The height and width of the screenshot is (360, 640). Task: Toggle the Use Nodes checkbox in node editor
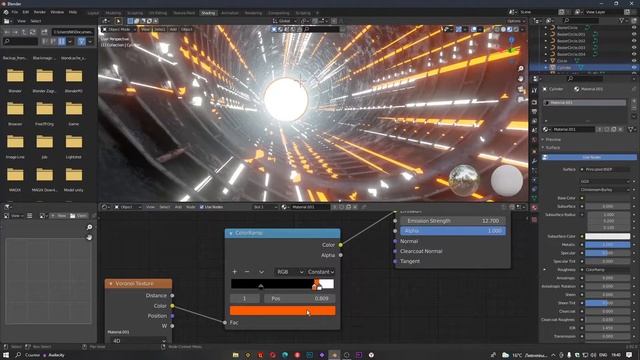(x=202, y=207)
